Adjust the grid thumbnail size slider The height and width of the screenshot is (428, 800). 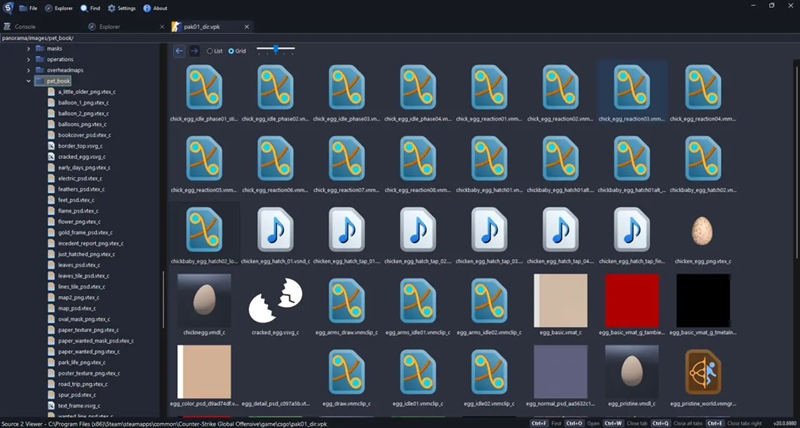pyautogui.click(x=276, y=49)
